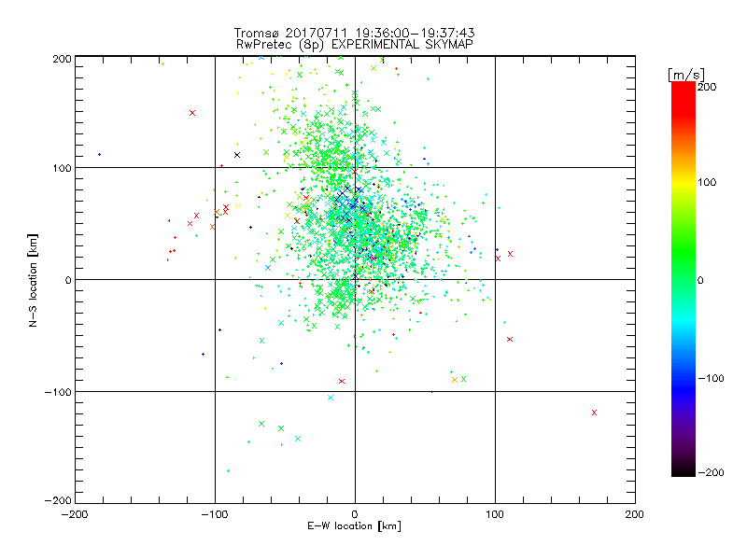Viewport: 747px width, 560px height.
Task: Select the subtitle 'RwPretec (8p) EXPERIMENTAL SKYMAP'
Action: pyautogui.click(x=355, y=44)
